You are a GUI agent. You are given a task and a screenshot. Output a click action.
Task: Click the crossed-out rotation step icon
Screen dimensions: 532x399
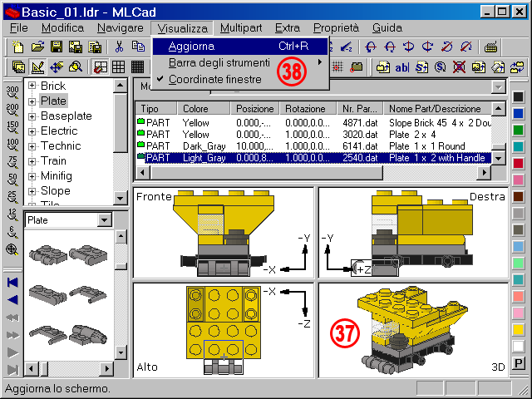click(460, 66)
